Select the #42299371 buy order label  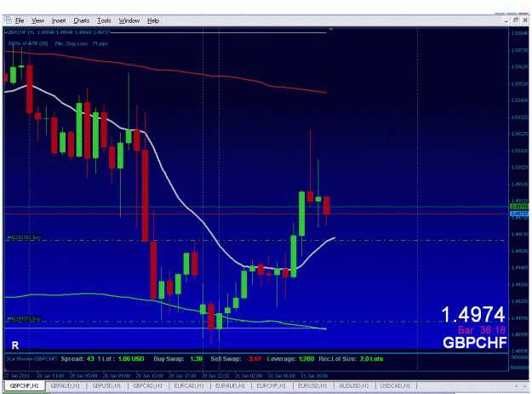(x=24, y=319)
